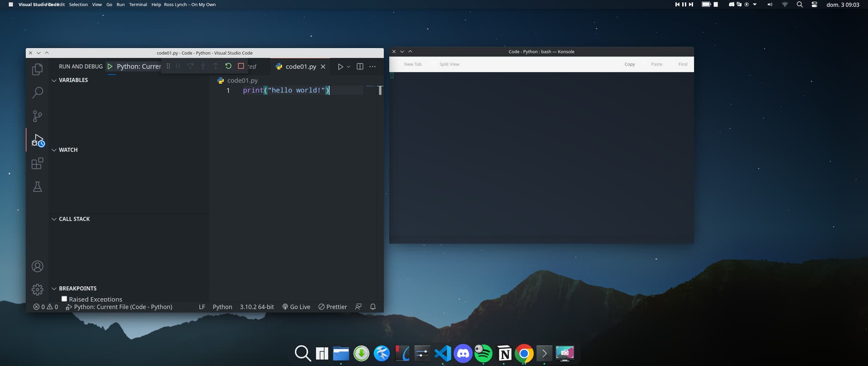Click the red Stop debugging square
The height and width of the screenshot is (366, 868).
[x=241, y=66]
